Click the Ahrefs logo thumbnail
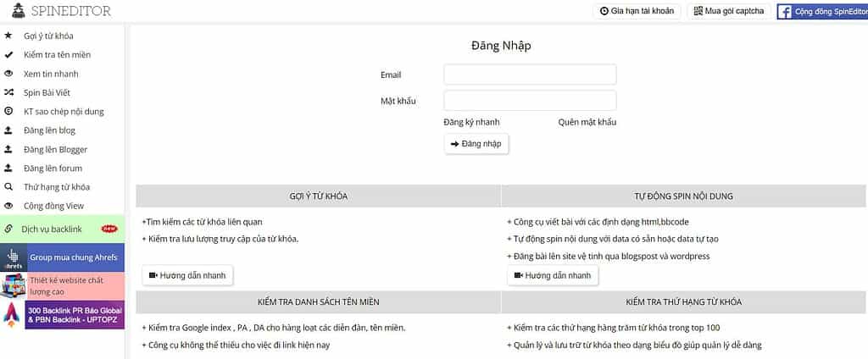The height and width of the screenshot is (359, 868). click(x=12, y=257)
